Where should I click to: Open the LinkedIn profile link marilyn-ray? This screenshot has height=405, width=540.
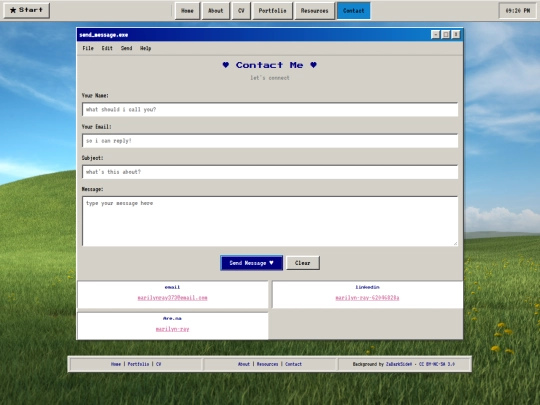coord(367,298)
